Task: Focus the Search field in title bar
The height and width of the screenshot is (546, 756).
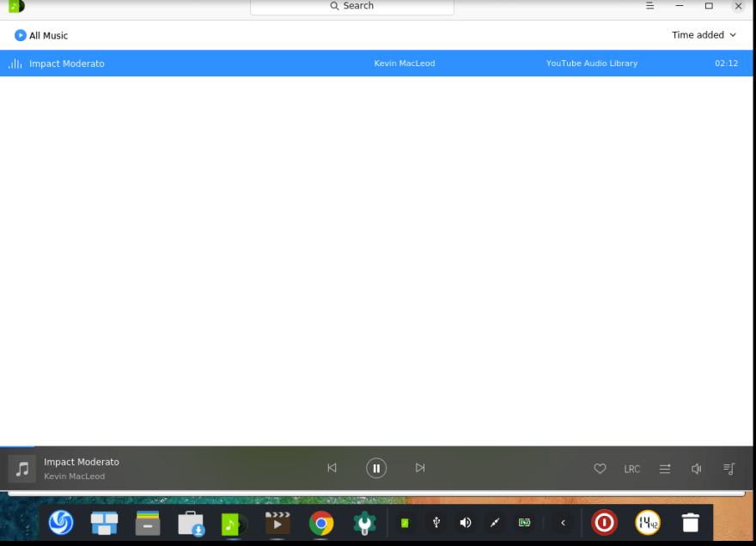Action: point(352,6)
